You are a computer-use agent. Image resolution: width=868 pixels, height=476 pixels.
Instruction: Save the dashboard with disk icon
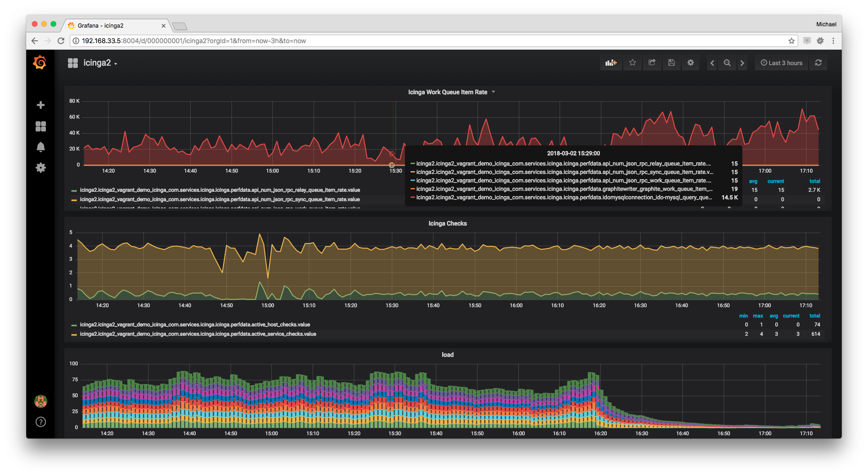pos(671,63)
